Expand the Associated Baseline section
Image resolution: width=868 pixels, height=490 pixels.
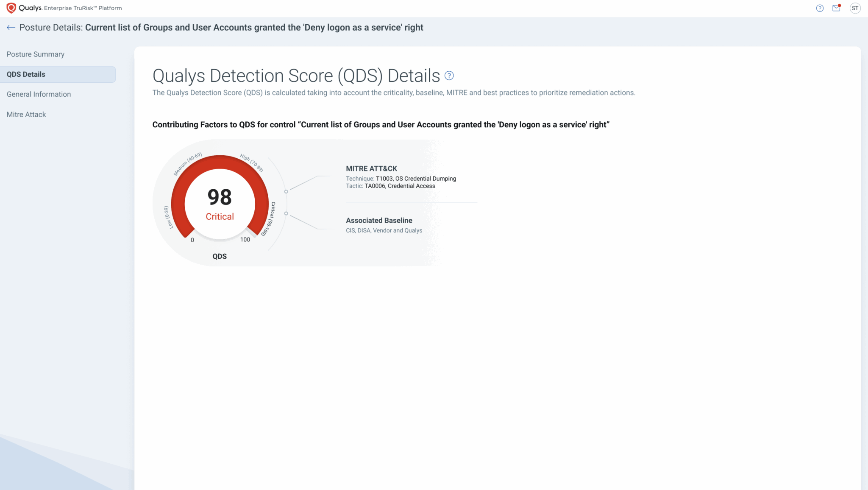tap(379, 220)
